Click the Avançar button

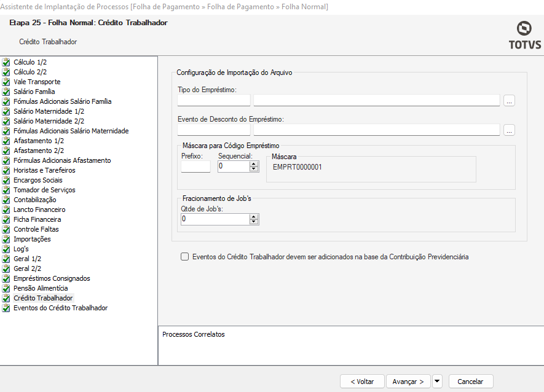point(408,382)
